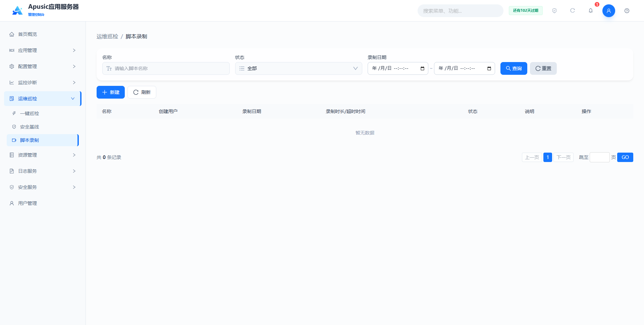Open the shield security icon in header
Viewport: 644px width, 325px height.
[x=554, y=11]
